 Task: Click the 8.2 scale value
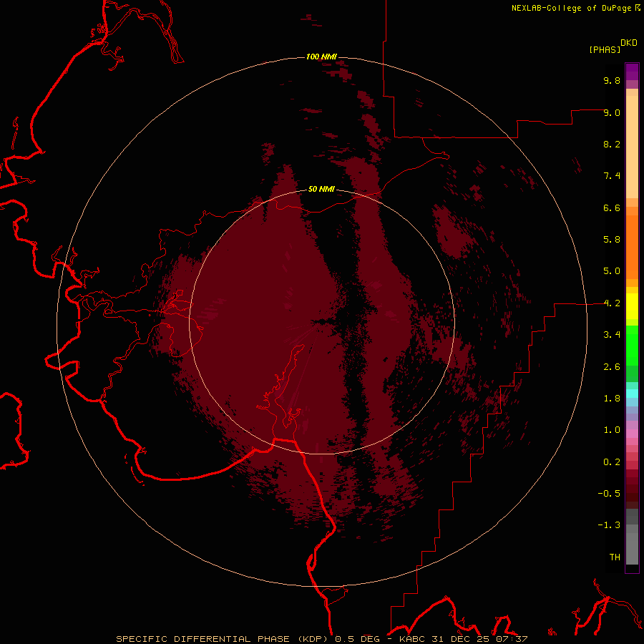point(612,144)
